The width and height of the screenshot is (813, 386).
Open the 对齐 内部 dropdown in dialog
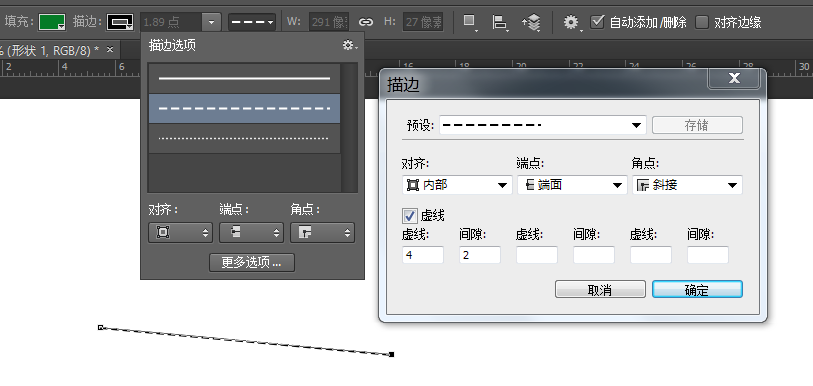pos(457,185)
